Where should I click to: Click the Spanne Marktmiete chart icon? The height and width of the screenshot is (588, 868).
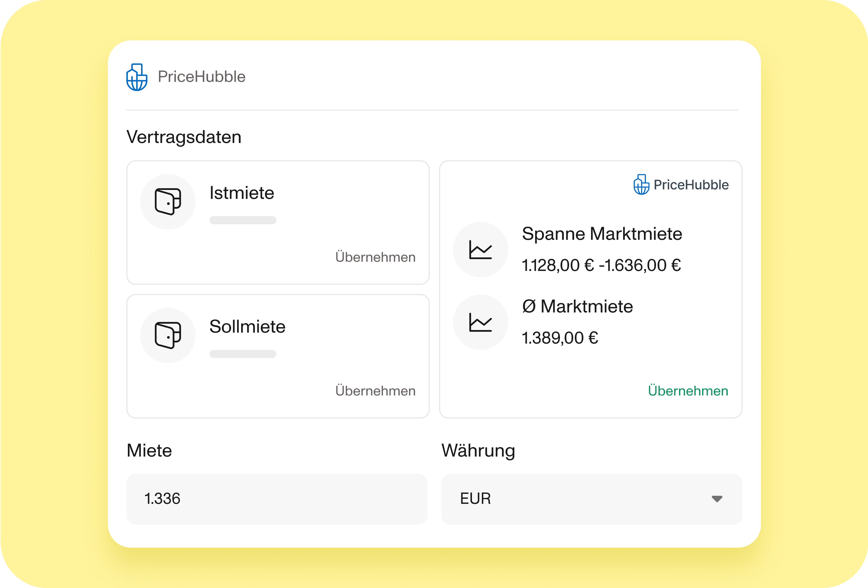[480, 250]
